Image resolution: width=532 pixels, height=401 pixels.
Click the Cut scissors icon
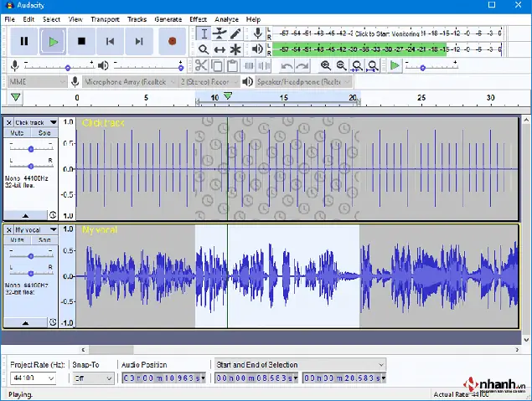(201, 65)
